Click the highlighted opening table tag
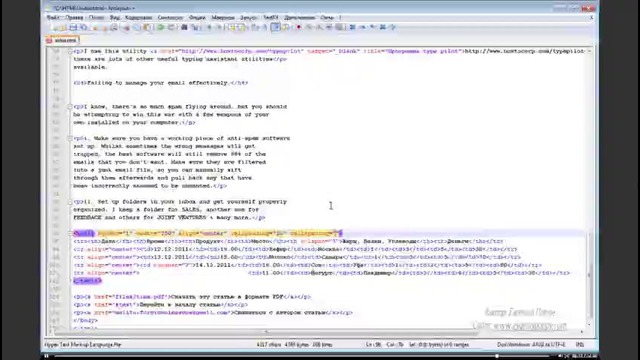The width and height of the screenshot is (640, 360). pyautogui.click(x=84, y=233)
